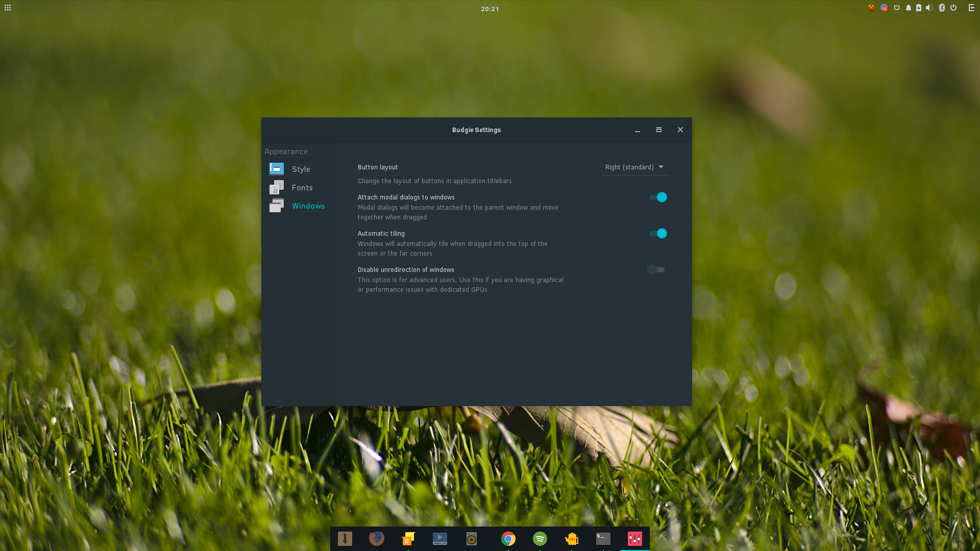Open the volume control
This screenshot has width=980, height=551.
click(x=929, y=8)
